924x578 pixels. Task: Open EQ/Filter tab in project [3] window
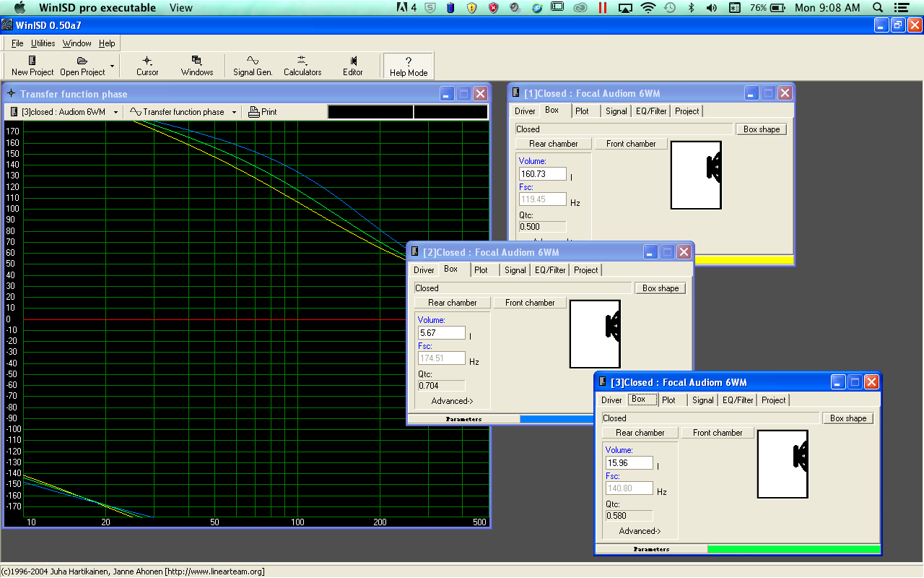pos(738,400)
